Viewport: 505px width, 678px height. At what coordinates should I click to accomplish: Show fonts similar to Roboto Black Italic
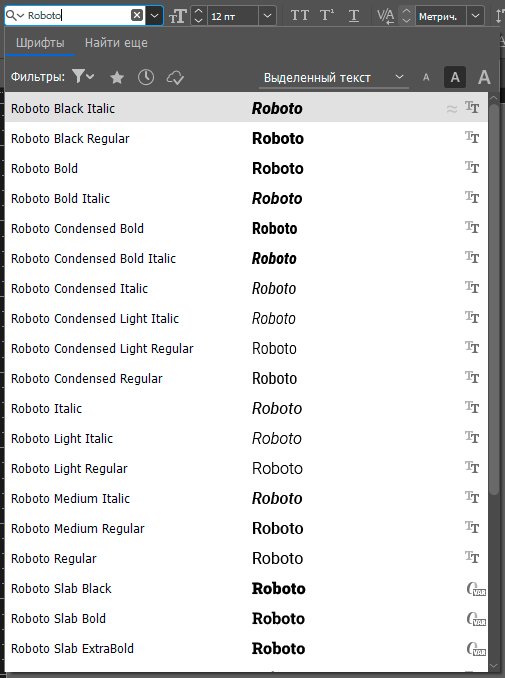(x=452, y=109)
